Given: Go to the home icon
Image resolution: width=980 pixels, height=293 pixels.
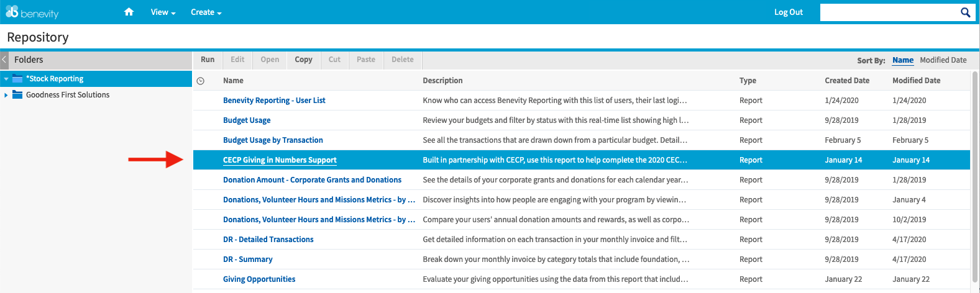Looking at the screenshot, I should [129, 12].
